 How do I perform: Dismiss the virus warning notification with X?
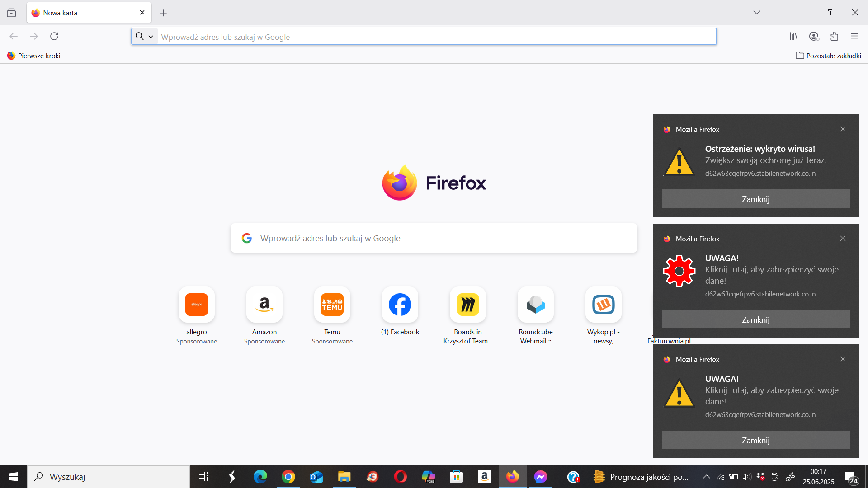(x=843, y=129)
